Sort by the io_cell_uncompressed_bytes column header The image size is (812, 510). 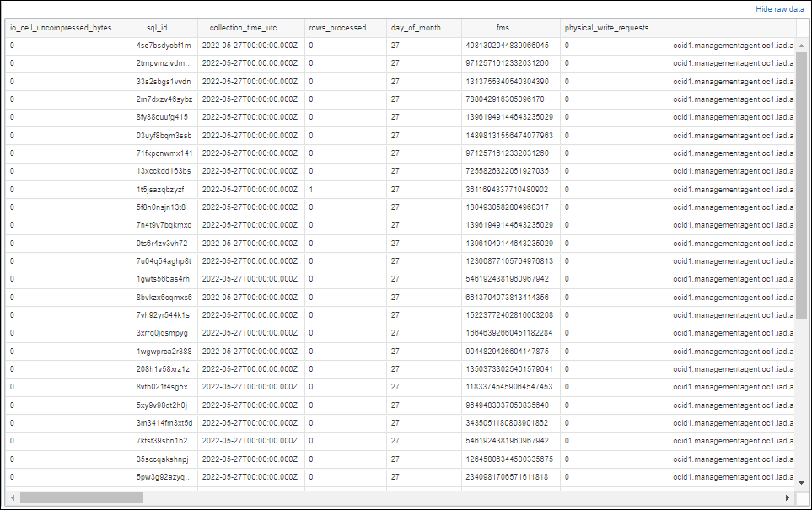(59, 27)
